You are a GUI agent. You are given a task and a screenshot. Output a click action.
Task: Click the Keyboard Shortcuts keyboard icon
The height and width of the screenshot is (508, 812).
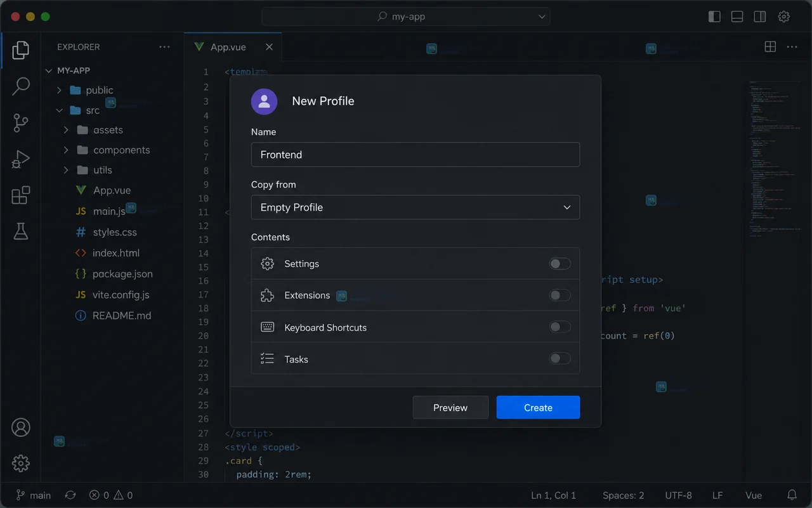coord(268,327)
